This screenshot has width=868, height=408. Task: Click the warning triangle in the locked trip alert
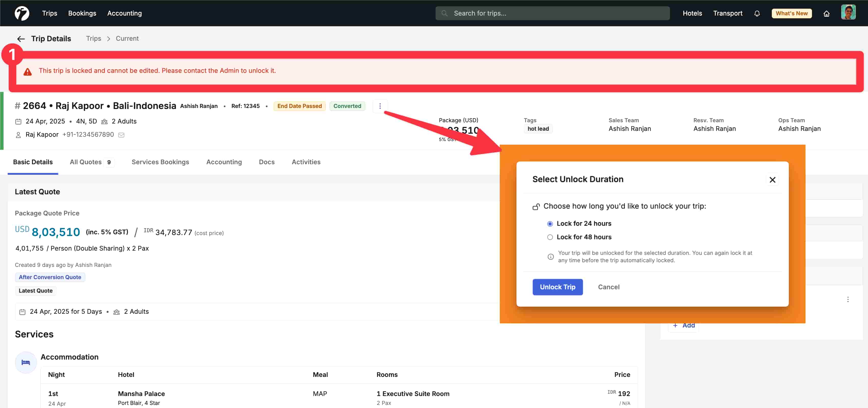pos(28,71)
